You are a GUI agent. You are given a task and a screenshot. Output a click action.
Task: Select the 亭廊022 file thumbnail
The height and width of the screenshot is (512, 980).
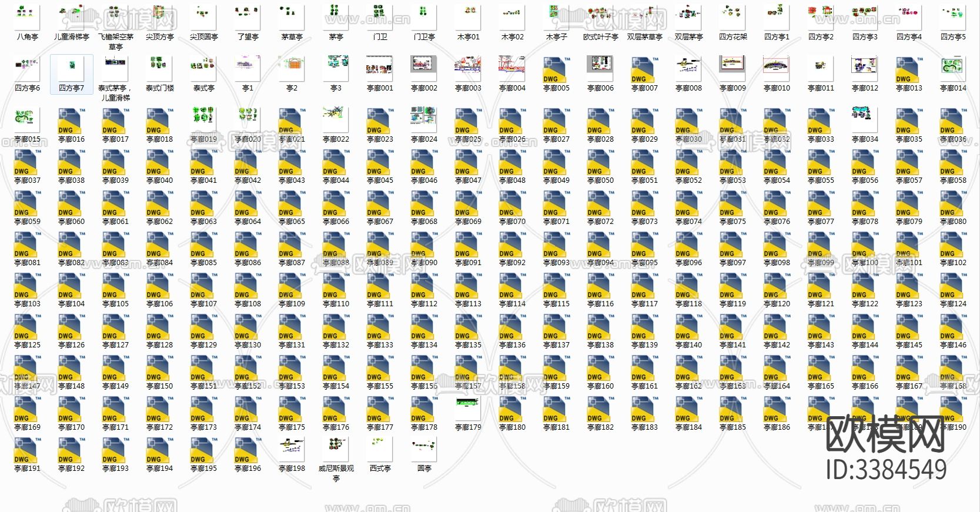pos(336,119)
